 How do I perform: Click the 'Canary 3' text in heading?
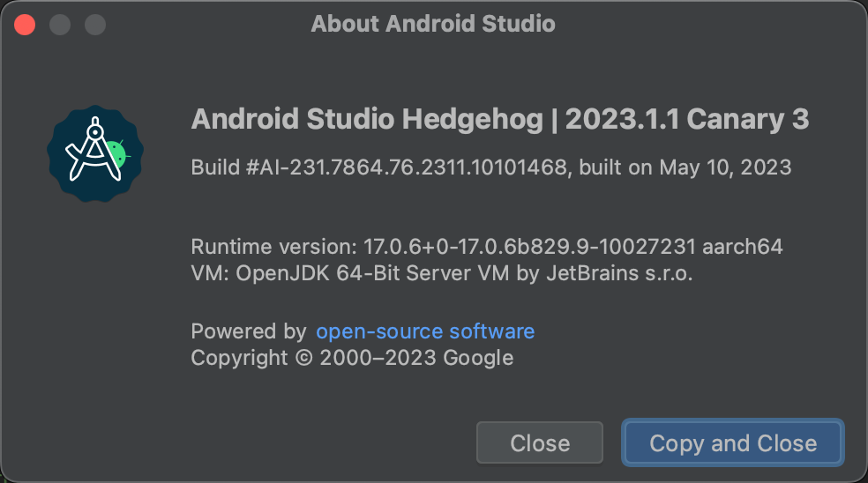pyautogui.click(x=748, y=119)
